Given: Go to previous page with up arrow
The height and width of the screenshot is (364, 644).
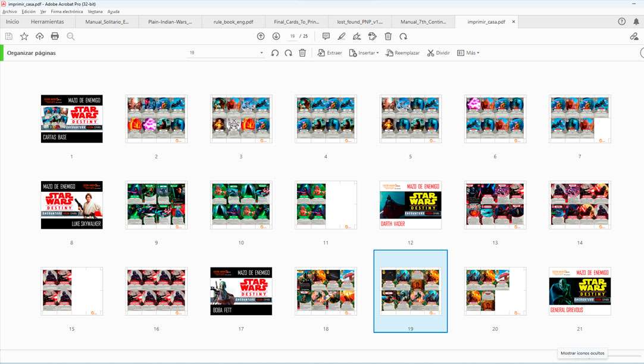Looking at the screenshot, I should (261, 36).
